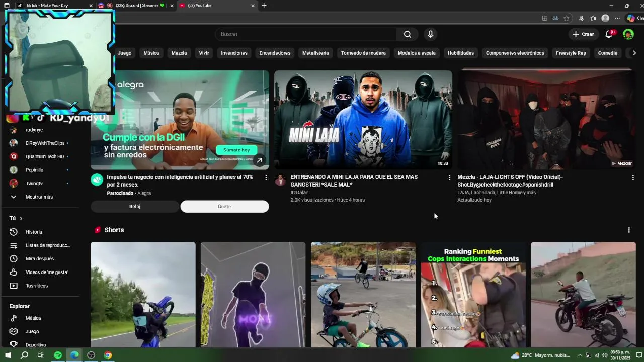
Task: Filter feed by Invenciones chip
Action: [234, 53]
